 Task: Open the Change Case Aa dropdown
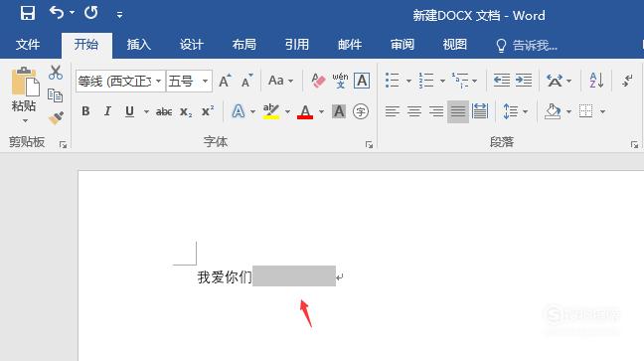(280, 81)
